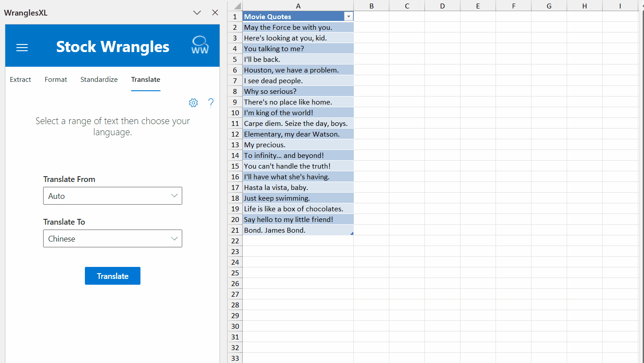Select cell containing "I'll be back."

point(298,59)
